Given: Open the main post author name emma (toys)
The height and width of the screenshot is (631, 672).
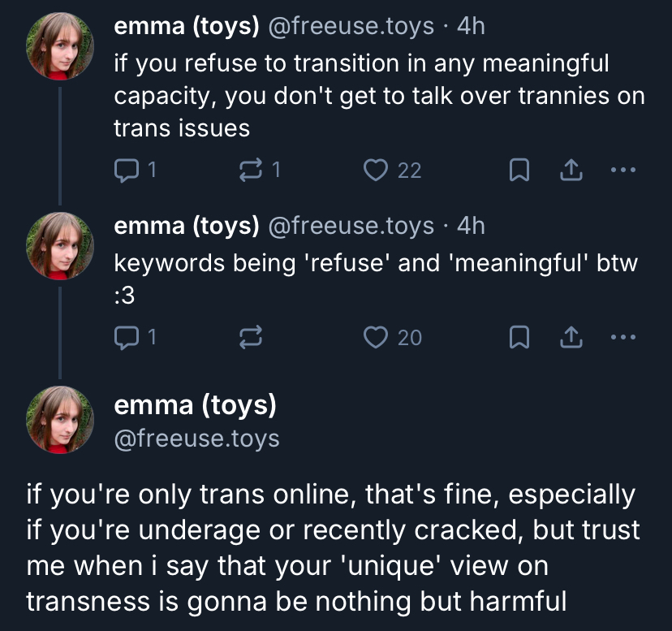Looking at the screenshot, I should pos(196,404).
